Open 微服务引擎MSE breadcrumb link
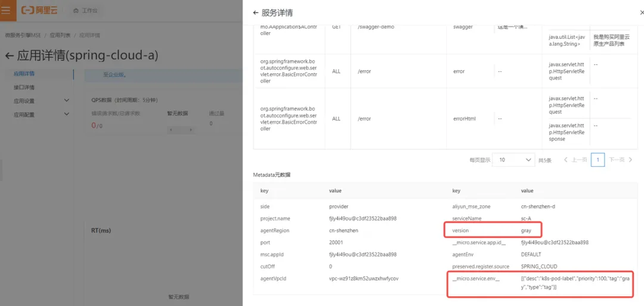Viewport: 644px width, 306px height. (x=23, y=35)
